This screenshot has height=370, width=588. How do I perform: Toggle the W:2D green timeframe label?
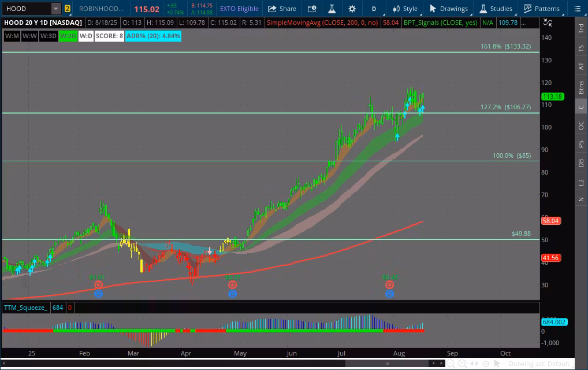pos(68,36)
